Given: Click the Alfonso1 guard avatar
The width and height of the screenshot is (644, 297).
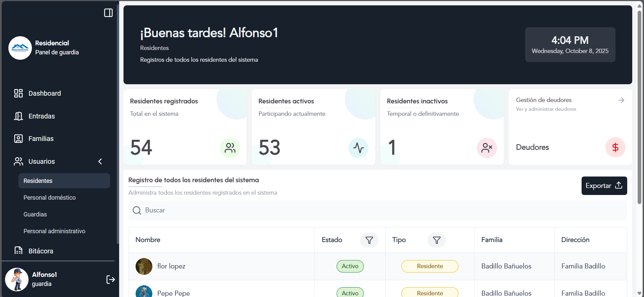Looking at the screenshot, I should click(x=17, y=279).
